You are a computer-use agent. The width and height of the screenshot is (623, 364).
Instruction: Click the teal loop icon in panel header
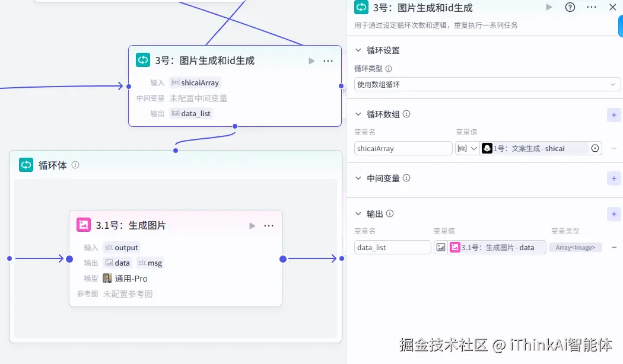pyautogui.click(x=361, y=7)
